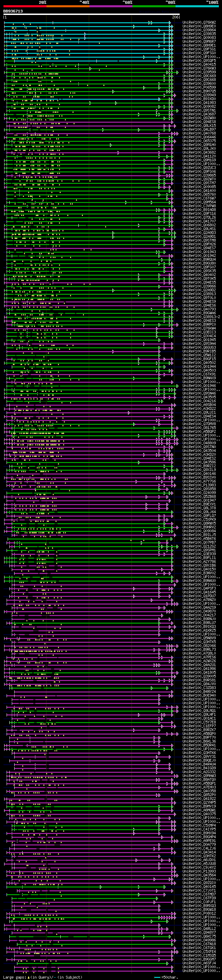Select label UniRef100_A8JD01
The height and width of the screenshot is (980, 222).
coord(199,860)
